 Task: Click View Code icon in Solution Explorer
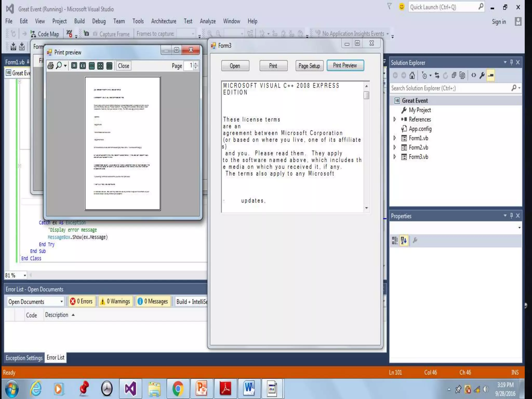click(474, 75)
